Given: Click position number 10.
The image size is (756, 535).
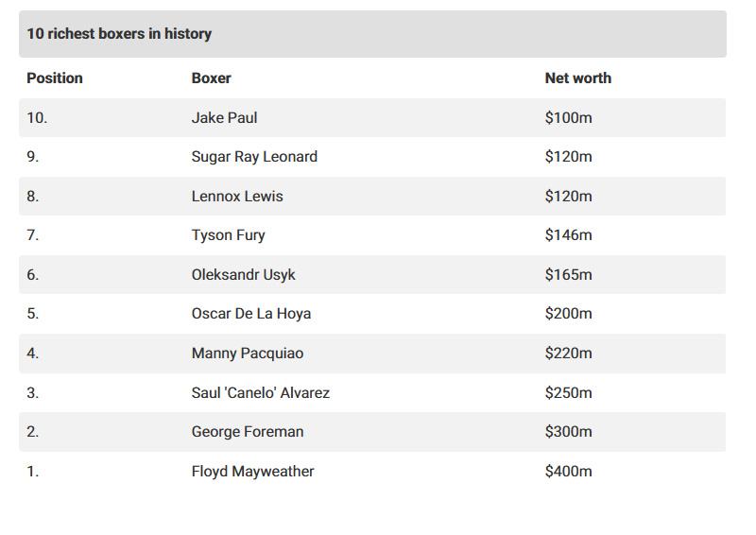Looking at the screenshot, I should 36,118.
